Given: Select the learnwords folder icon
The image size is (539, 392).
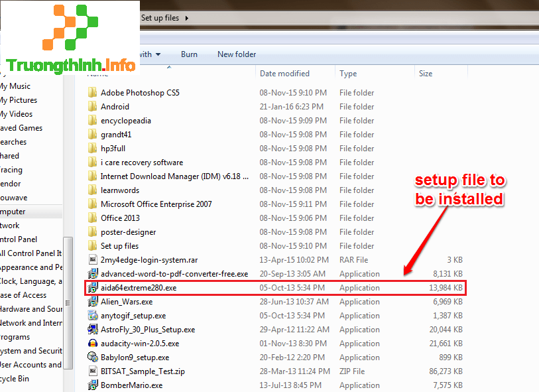Looking at the screenshot, I should [92, 190].
